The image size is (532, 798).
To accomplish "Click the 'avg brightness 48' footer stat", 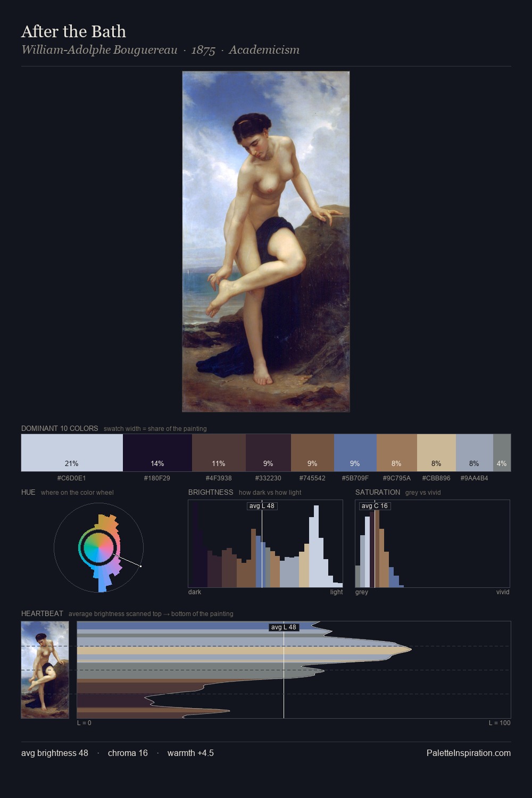I will coord(55,753).
